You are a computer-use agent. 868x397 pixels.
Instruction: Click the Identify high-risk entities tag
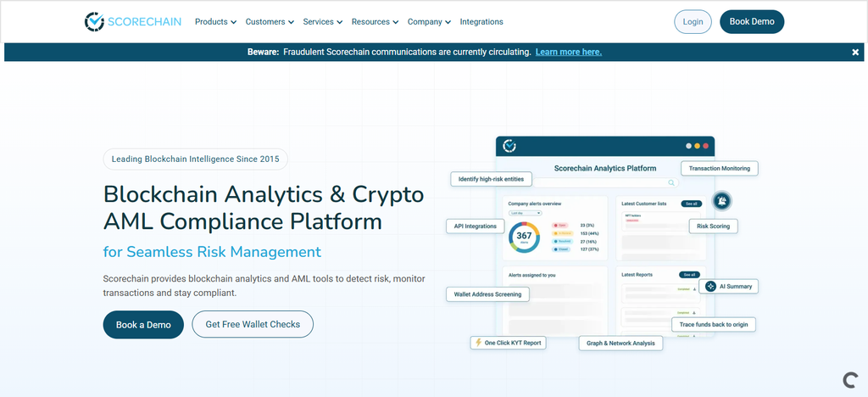point(491,179)
